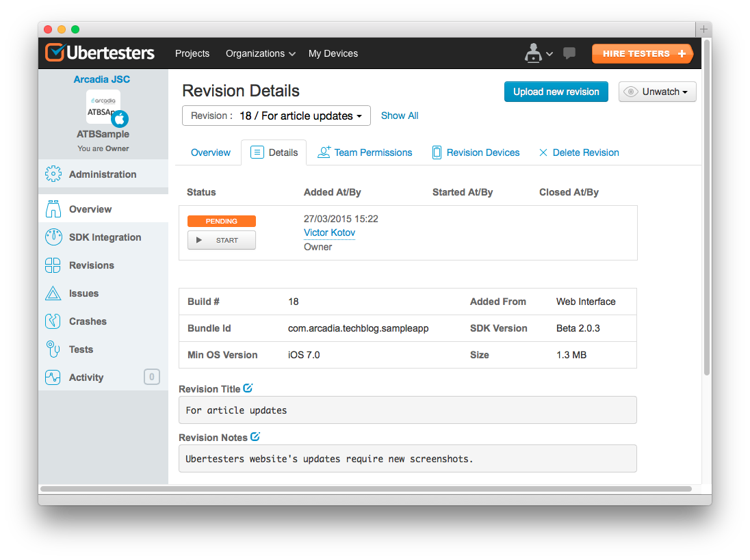Click the ATBSample app thumbnail
Image resolution: width=750 pixels, height=560 pixels.
[103, 107]
